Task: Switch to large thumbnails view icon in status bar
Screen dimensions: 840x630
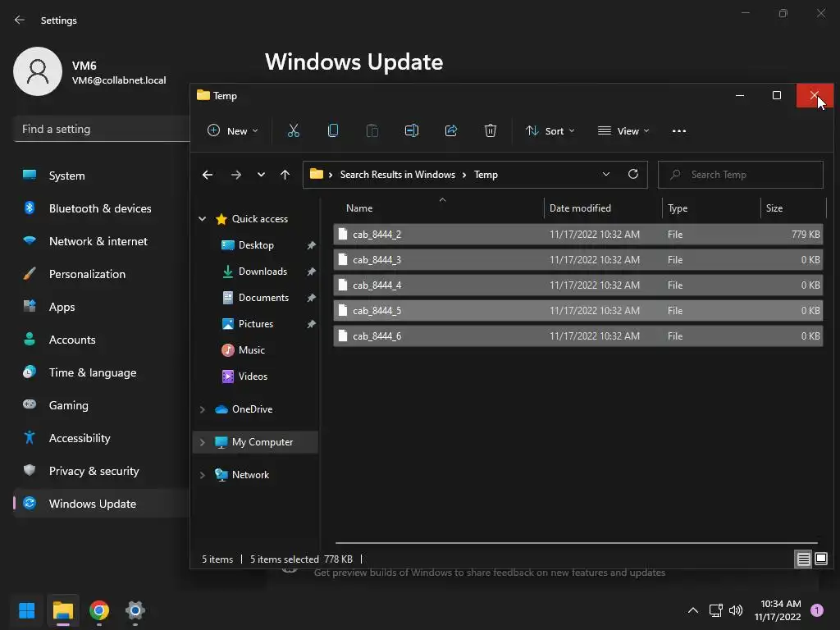Action: pos(821,559)
